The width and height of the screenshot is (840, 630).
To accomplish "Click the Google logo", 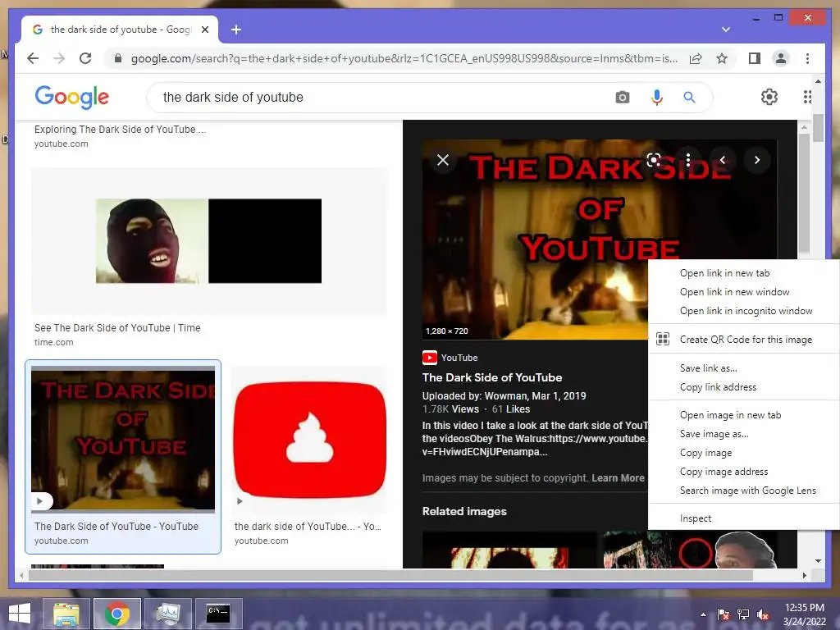I will [x=72, y=97].
